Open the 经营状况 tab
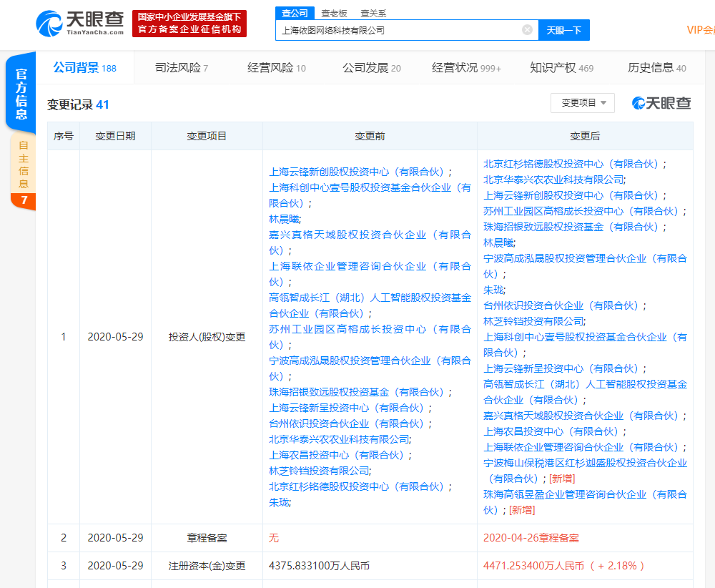Screen dimensions: 715x588 (457, 65)
